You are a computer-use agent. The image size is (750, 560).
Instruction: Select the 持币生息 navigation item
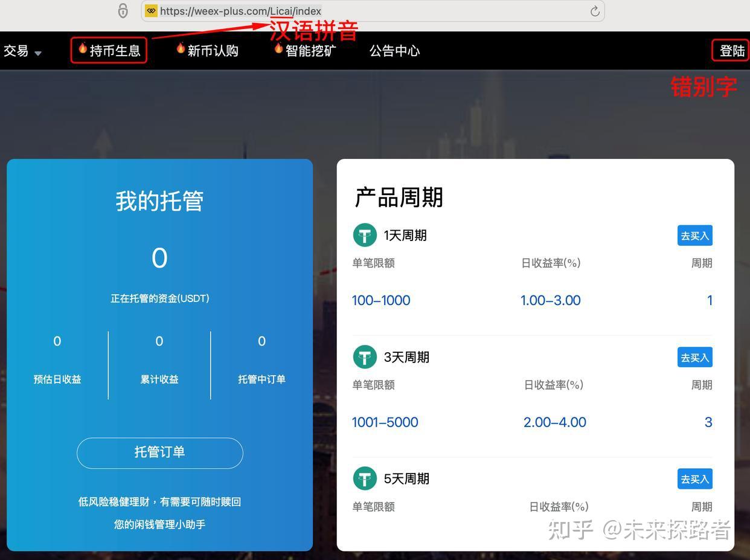tap(115, 51)
